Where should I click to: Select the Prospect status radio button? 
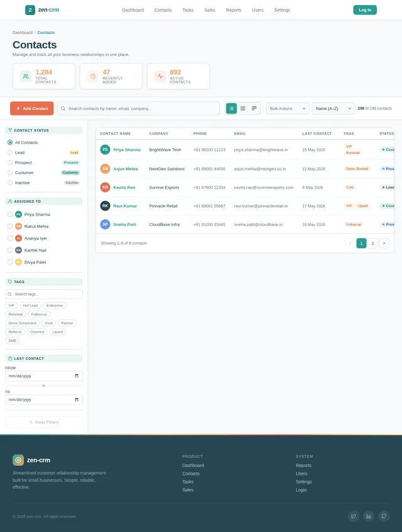[10, 162]
